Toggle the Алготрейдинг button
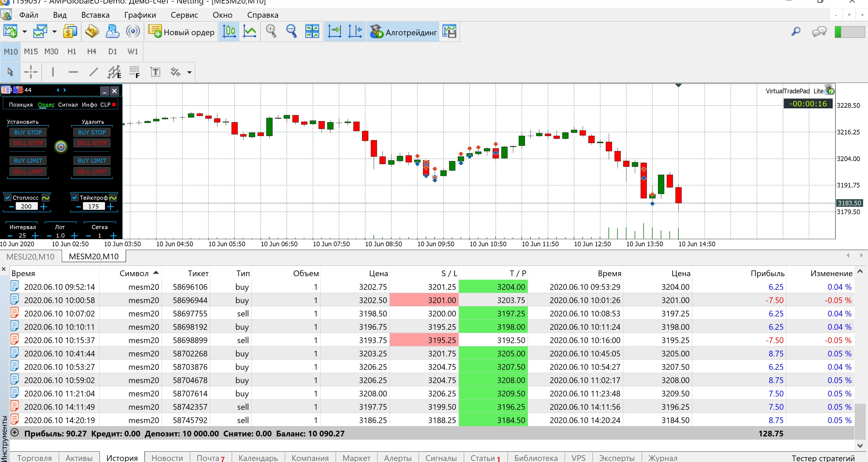This screenshot has width=868, height=462. 403,32
